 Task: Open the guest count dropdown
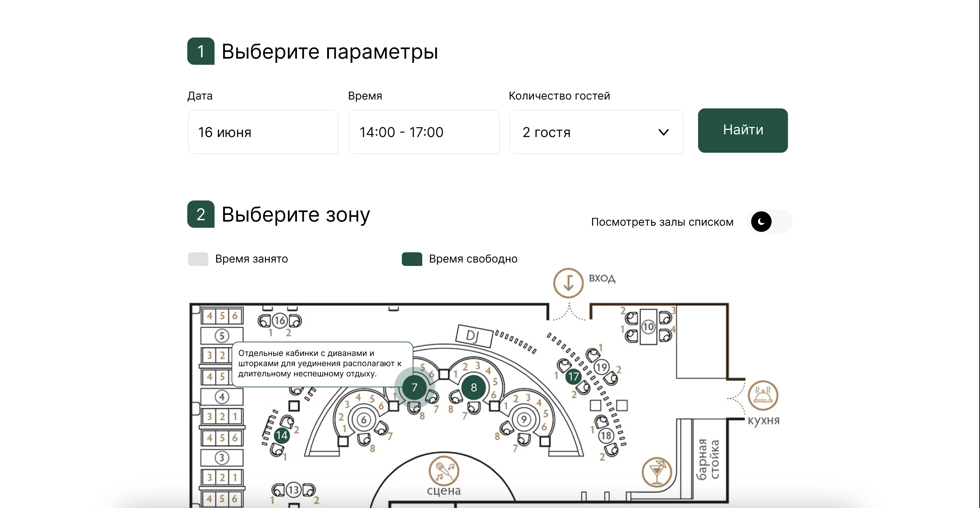[596, 132]
